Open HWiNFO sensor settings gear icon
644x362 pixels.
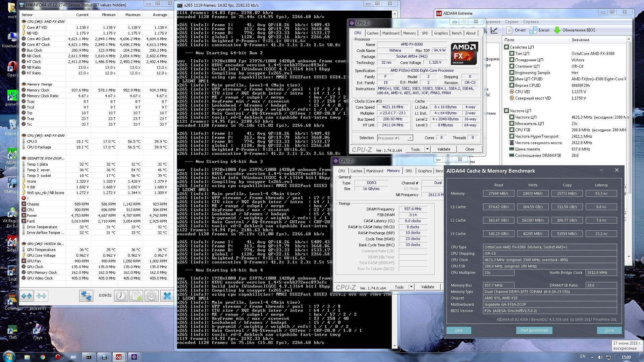[151, 296]
